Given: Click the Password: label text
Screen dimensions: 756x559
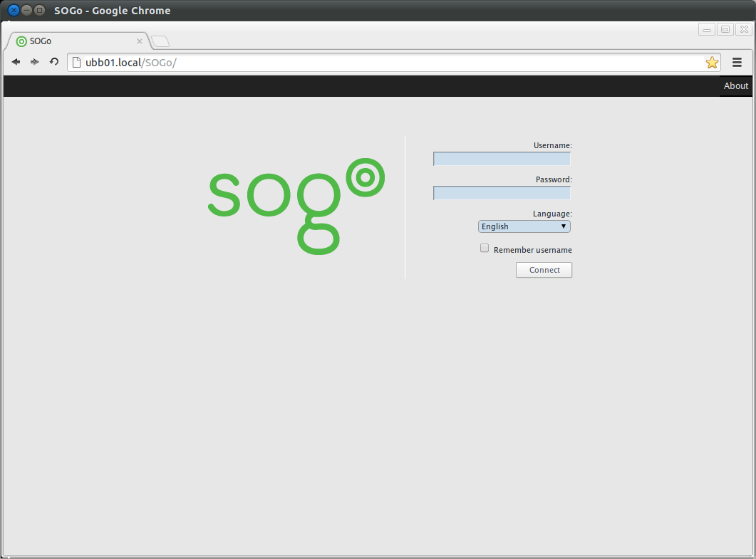Looking at the screenshot, I should click(554, 179).
